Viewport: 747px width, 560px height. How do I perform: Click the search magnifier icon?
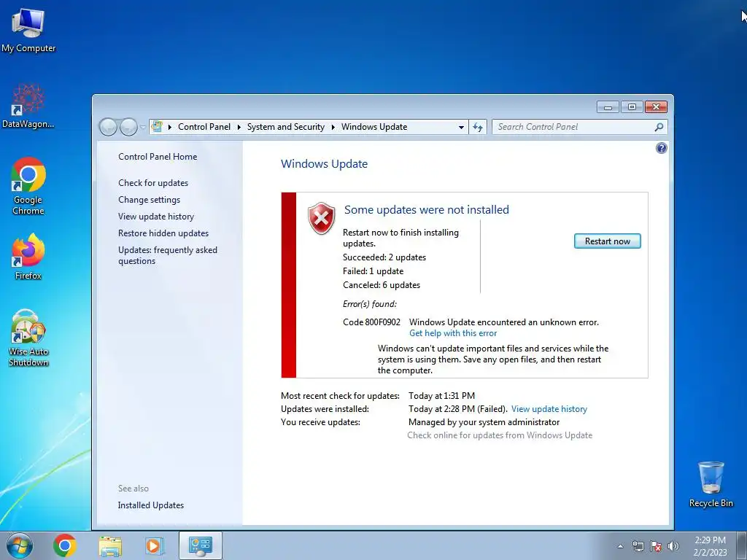tap(659, 127)
